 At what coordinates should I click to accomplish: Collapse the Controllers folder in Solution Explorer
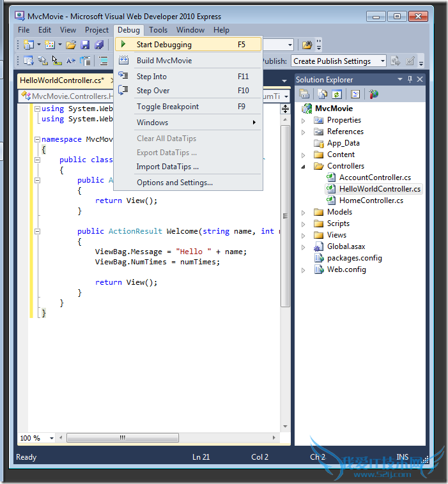(x=304, y=166)
